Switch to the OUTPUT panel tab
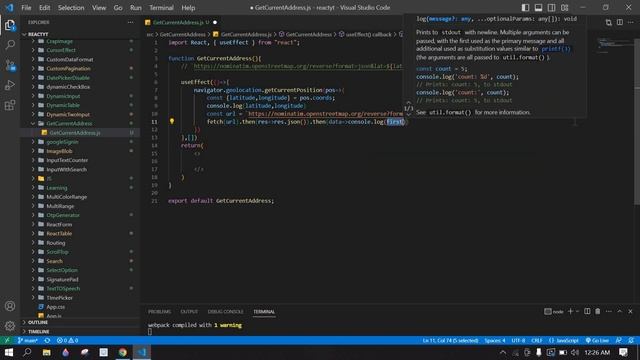Image resolution: width=640 pixels, height=360 pixels. pyautogui.click(x=189, y=311)
